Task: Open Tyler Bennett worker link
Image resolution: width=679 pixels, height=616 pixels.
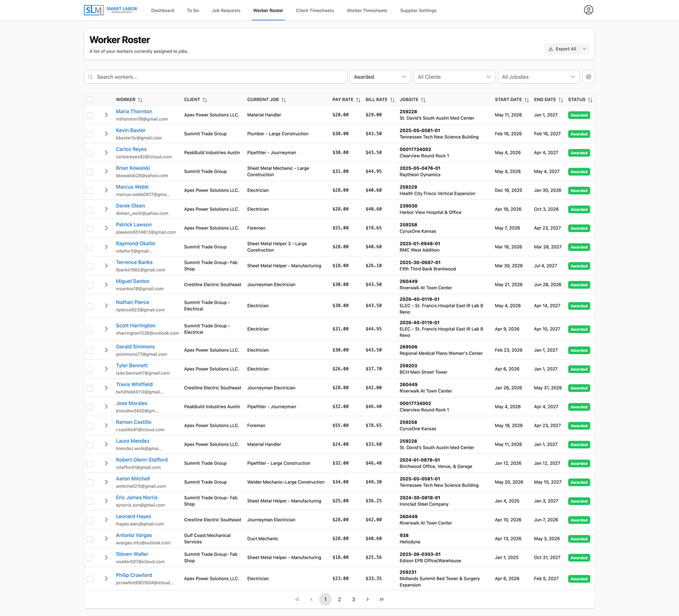Action: tap(132, 366)
